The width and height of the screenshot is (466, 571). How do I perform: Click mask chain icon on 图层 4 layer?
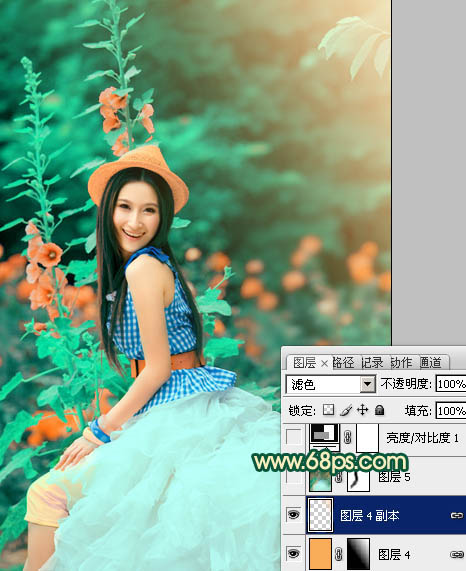pyautogui.click(x=339, y=554)
